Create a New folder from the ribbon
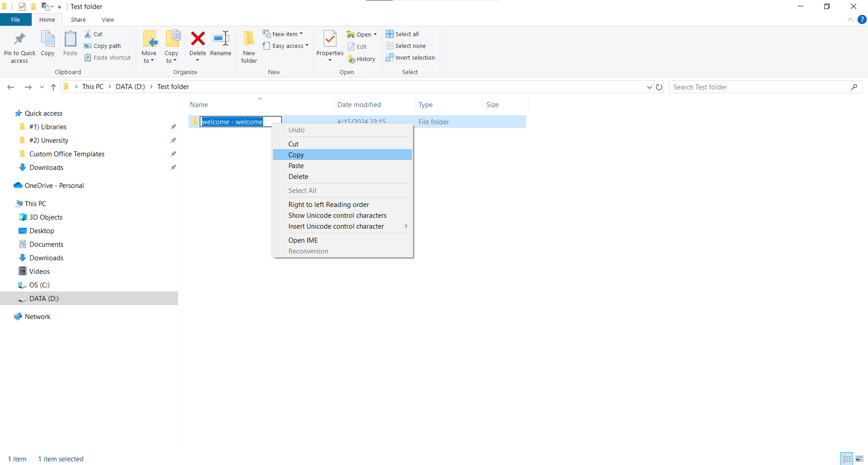Screen dimensions: 868x465 tap(249, 47)
